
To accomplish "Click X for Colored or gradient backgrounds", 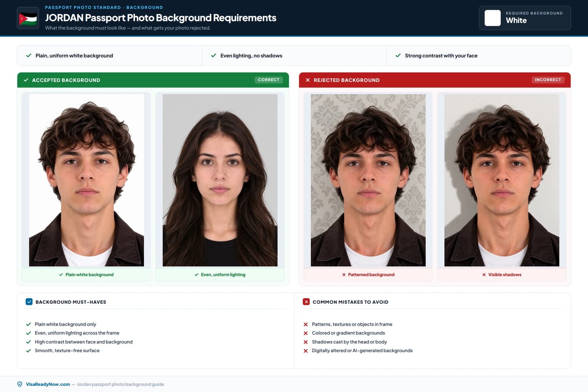I will pos(305,333).
